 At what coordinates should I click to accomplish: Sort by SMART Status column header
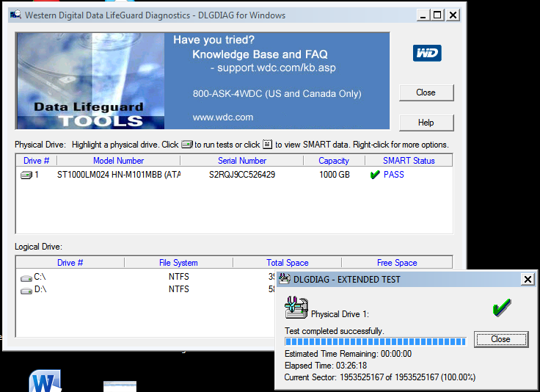pyautogui.click(x=409, y=161)
